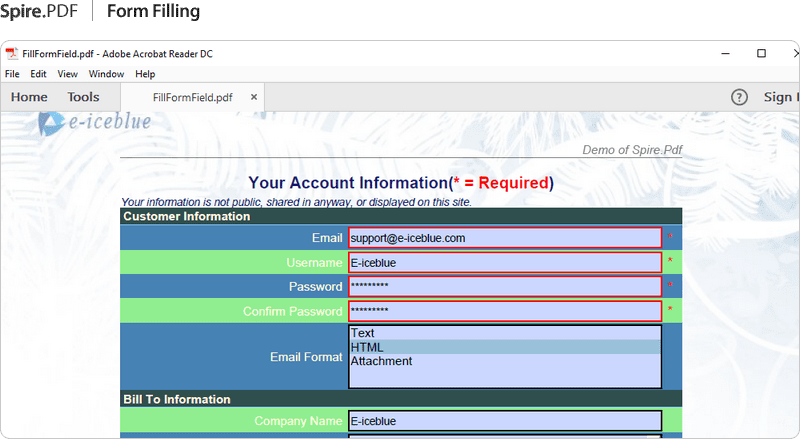Select Text in Email Format list

coord(505,333)
